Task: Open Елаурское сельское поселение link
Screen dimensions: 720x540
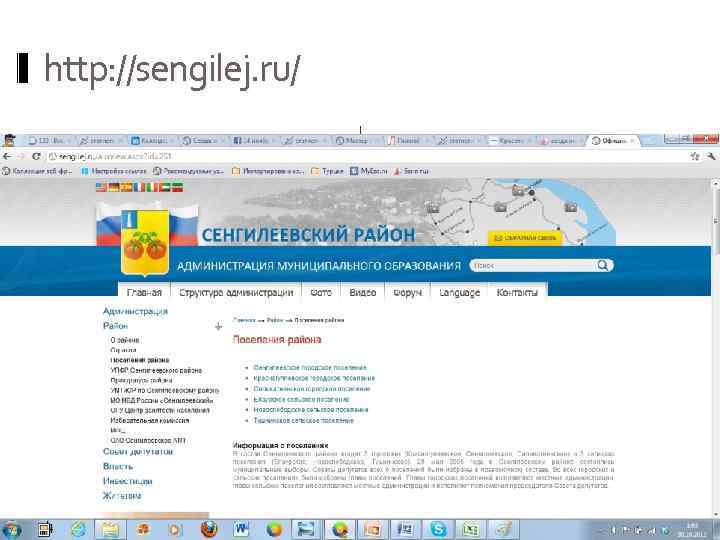Action: pos(301,399)
